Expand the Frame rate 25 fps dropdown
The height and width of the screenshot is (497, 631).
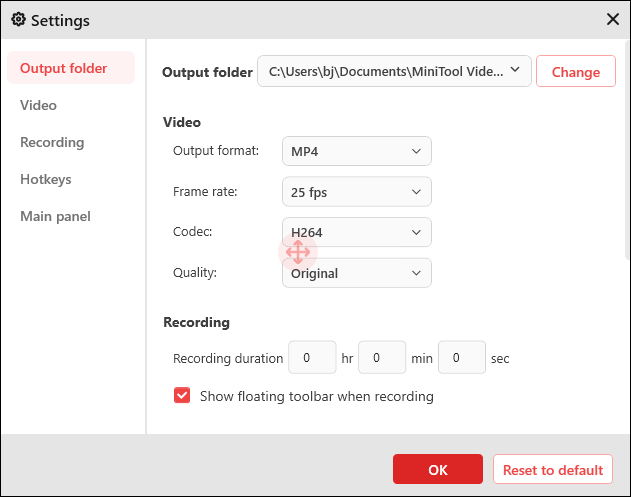click(356, 191)
